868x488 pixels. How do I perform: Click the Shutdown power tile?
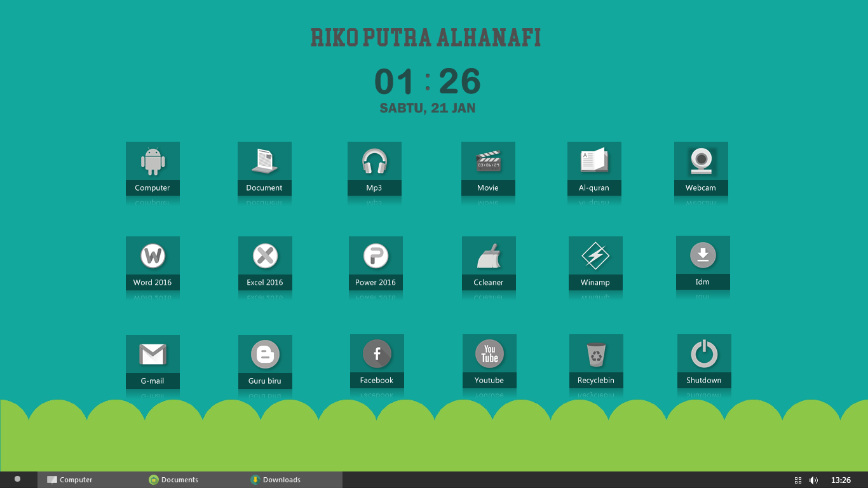[704, 361]
